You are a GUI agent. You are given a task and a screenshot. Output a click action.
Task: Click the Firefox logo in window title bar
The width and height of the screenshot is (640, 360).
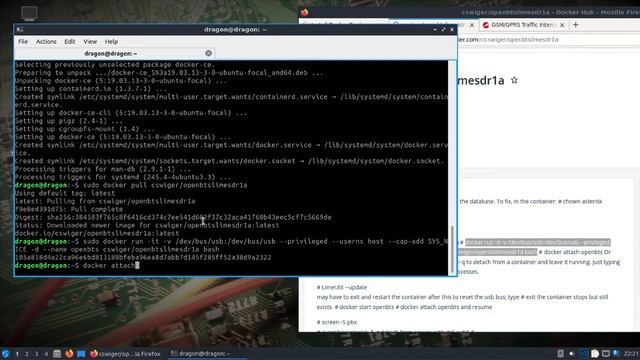pyautogui.click(x=304, y=12)
